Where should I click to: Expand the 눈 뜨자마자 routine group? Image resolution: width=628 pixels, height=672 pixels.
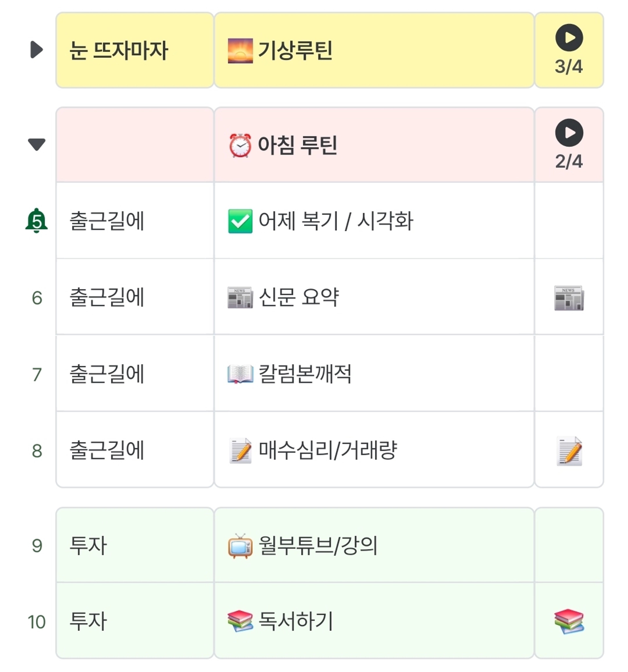[x=36, y=50]
